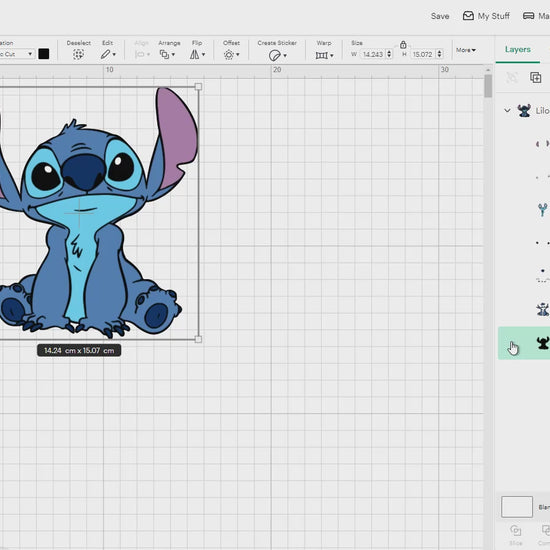Click bottom-right resize handle of selection
Viewport: 550px width, 550px height.
click(x=198, y=339)
